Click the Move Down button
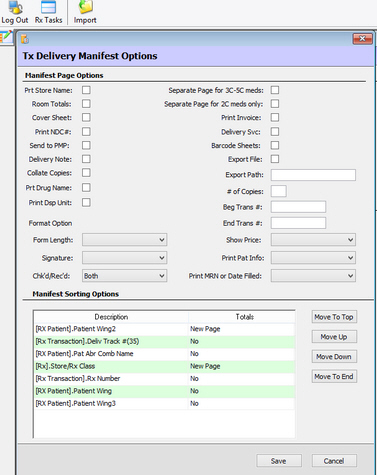The width and height of the screenshot is (377, 475). [x=334, y=357]
